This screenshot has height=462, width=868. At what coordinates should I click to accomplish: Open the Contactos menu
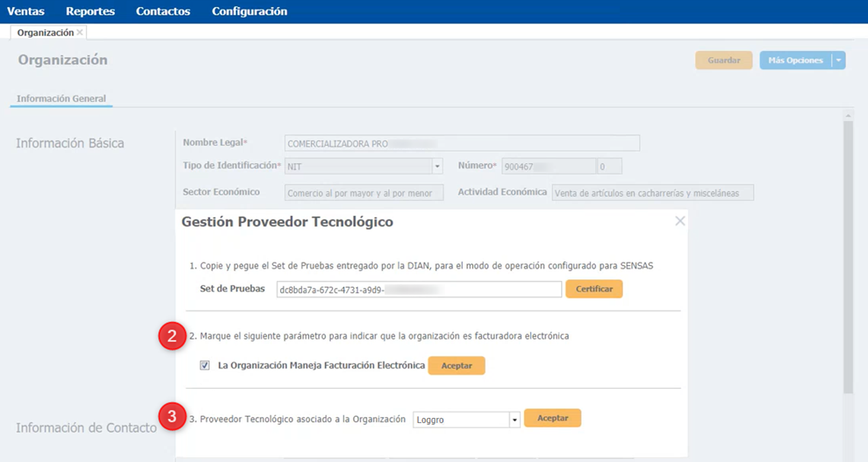point(163,11)
